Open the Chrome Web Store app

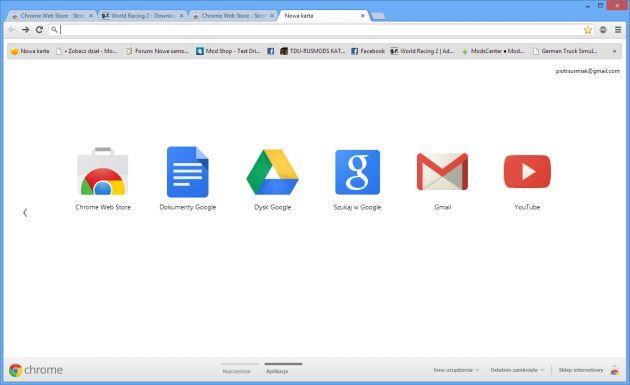(x=103, y=178)
